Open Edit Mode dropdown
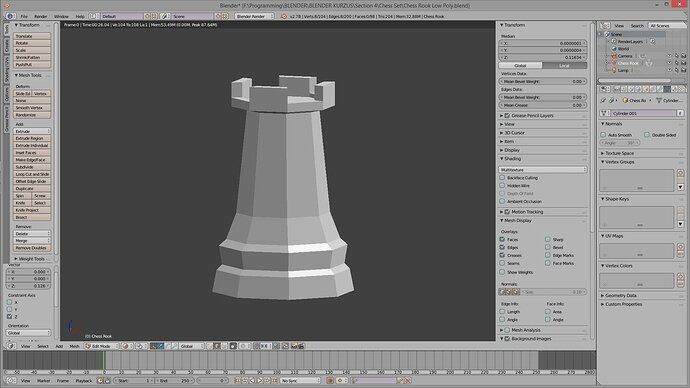Image resolution: width=690 pixels, height=388 pixels. pos(102,346)
